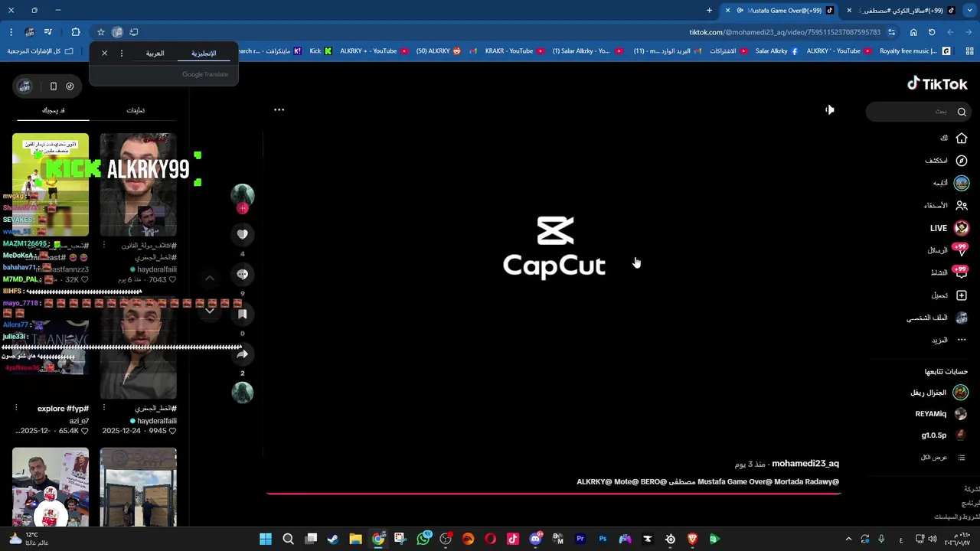980x551 pixels.
Task: Open comments with the speech bubble icon
Action: pyautogui.click(x=243, y=274)
